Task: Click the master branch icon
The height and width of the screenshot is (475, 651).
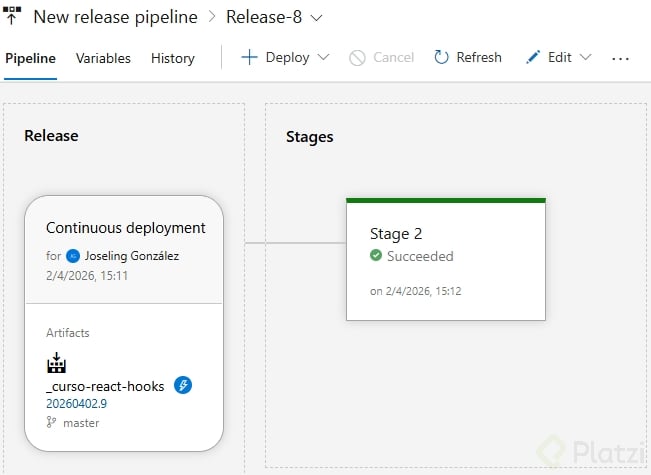Action: 52,423
